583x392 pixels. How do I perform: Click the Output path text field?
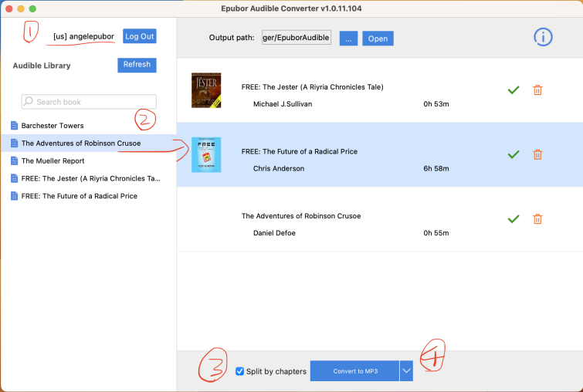click(x=297, y=38)
